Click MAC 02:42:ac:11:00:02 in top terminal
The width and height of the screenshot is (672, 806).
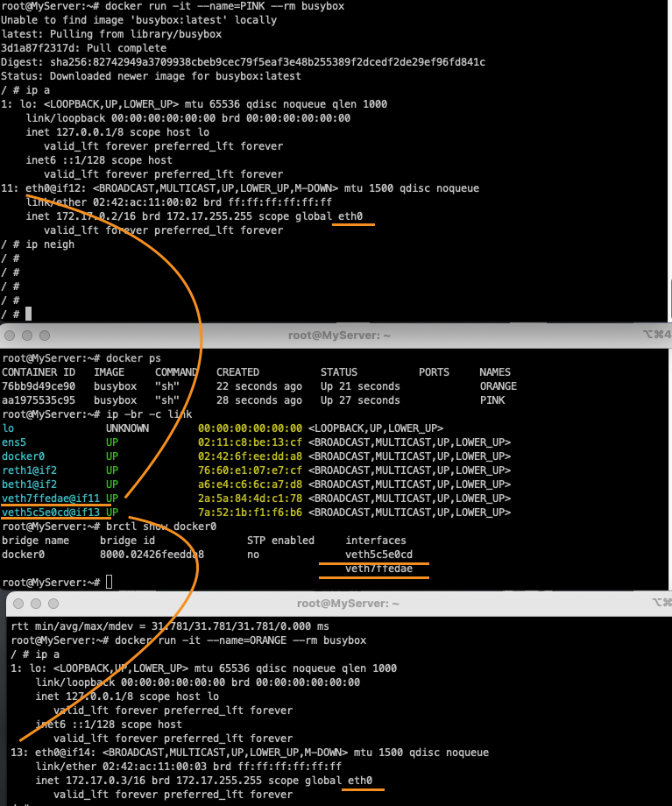(145, 202)
